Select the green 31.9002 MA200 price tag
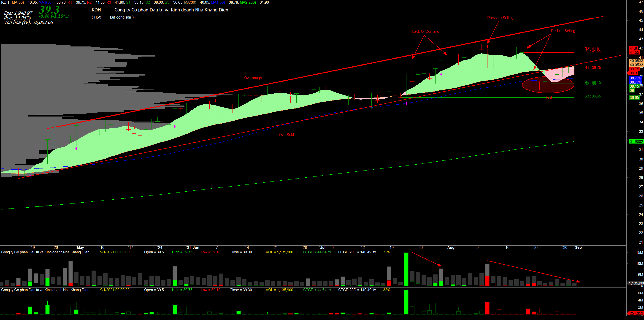644x320 pixels. click(636, 141)
